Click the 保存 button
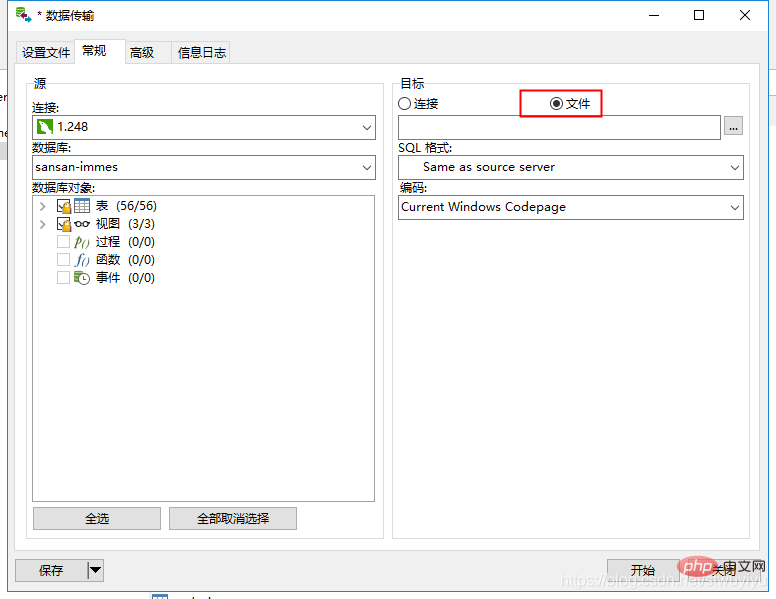The image size is (776, 599). 51,570
